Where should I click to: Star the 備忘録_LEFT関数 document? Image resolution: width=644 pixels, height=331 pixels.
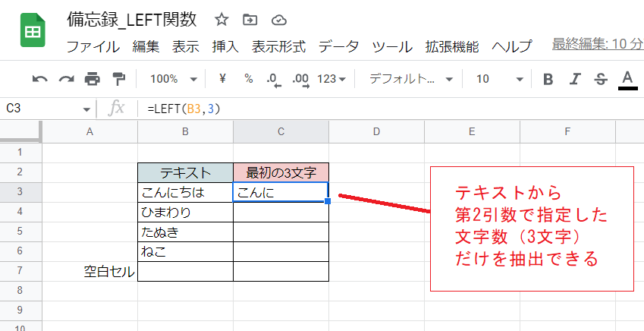click(x=221, y=19)
